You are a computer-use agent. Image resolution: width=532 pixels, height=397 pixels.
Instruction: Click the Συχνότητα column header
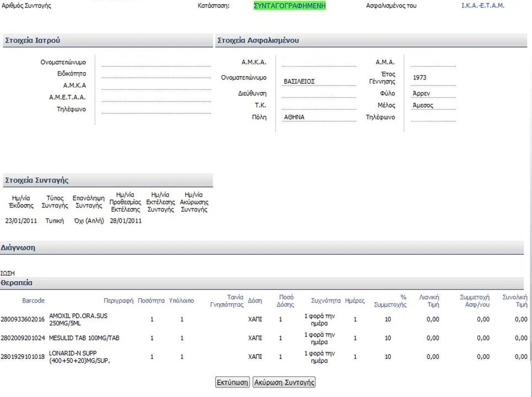click(x=326, y=301)
